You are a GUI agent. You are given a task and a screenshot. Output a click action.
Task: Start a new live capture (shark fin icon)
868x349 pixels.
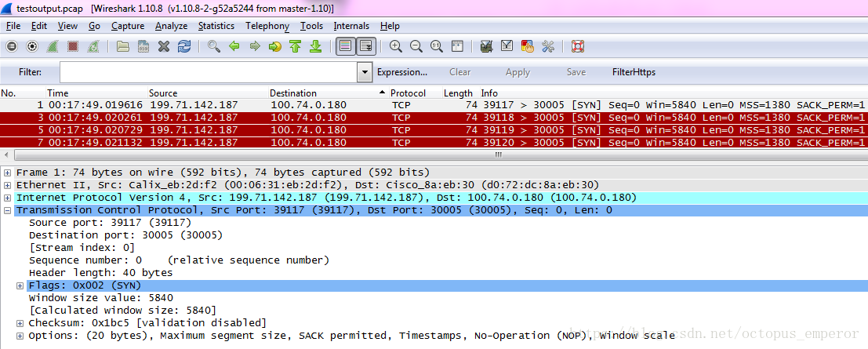click(x=53, y=47)
